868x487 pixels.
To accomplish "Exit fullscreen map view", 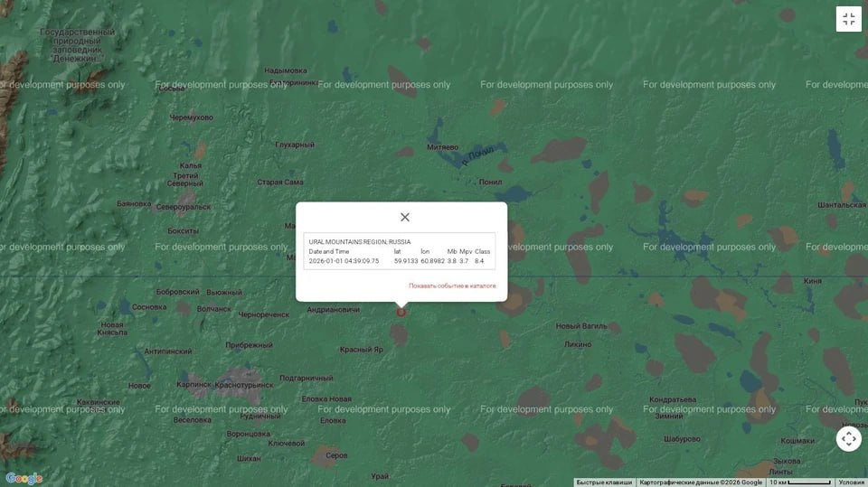I will [x=848, y=20].
